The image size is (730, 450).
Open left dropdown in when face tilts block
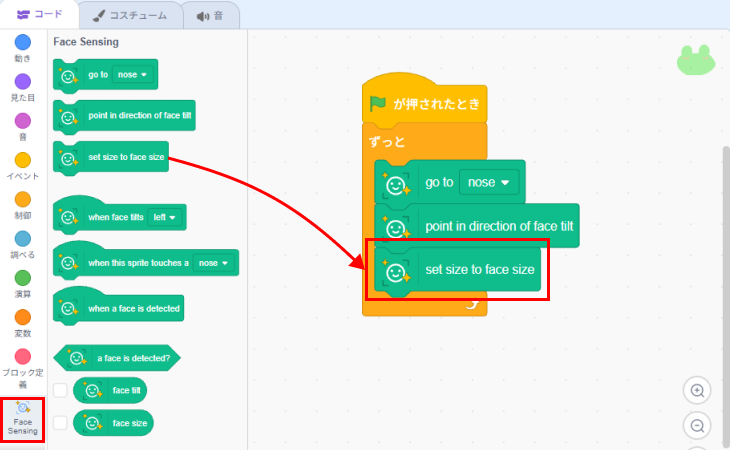[x=164, y=217]
